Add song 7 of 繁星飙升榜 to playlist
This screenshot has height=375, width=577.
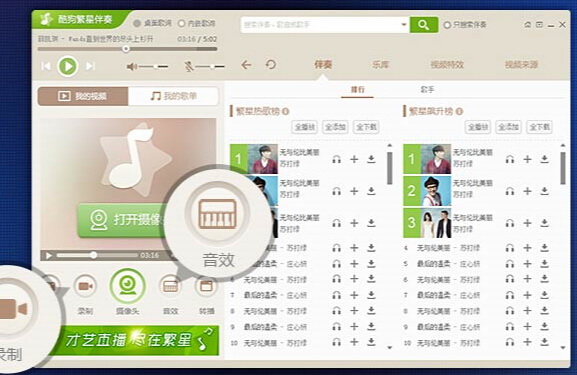point(527,295)
